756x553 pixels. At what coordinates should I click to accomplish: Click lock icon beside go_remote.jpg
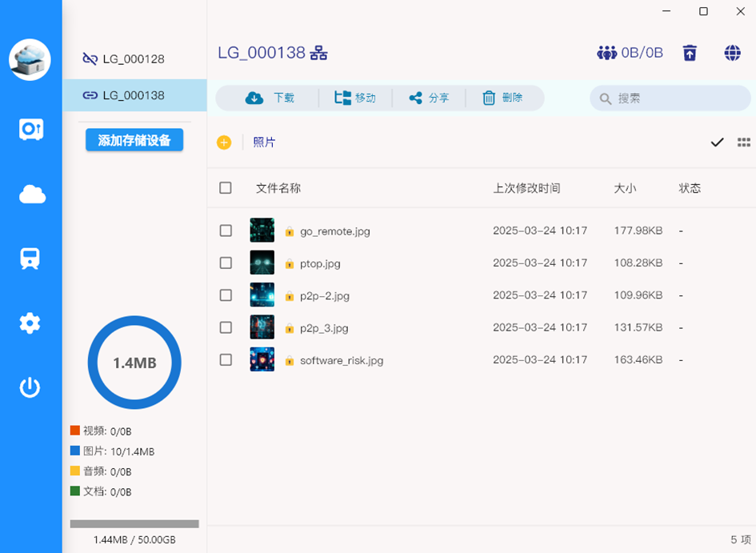(x=290, y=231)
